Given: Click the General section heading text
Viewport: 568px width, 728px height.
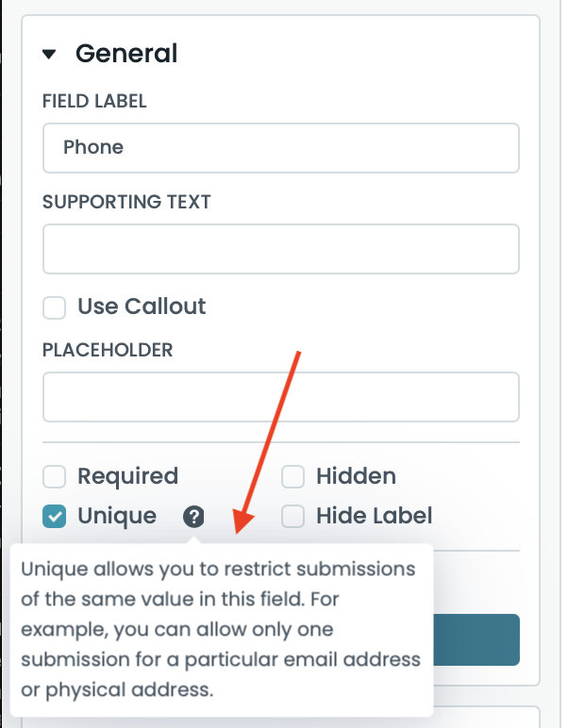Looking at the screenshot, I should (x=126, y=54).
